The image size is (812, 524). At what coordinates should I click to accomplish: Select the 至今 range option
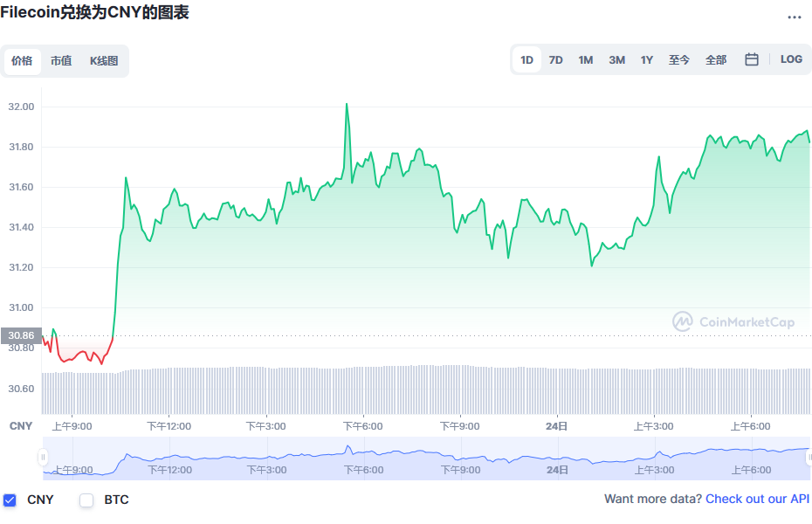click(x=678, y=59)
